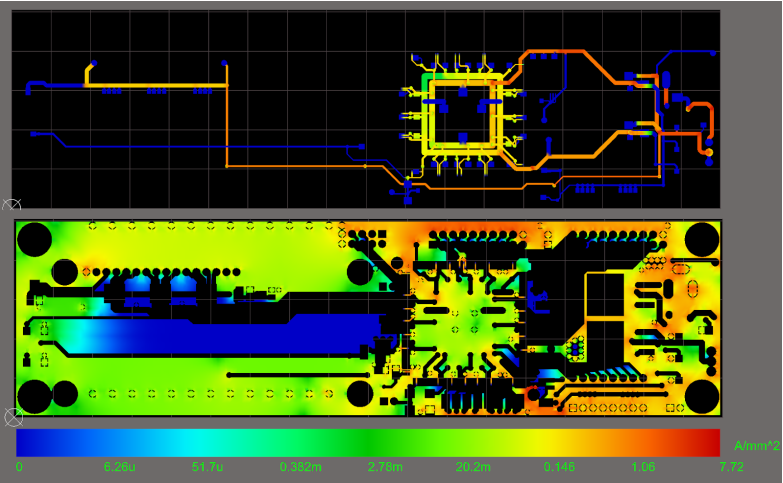
Task: Select the '0.146' scale label
Action: coord(559,468)
